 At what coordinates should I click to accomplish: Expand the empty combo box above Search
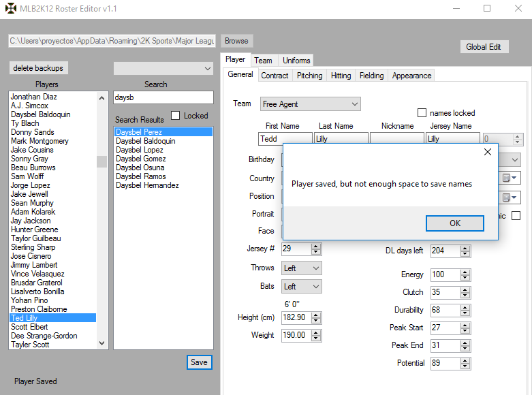click(163, 68)
